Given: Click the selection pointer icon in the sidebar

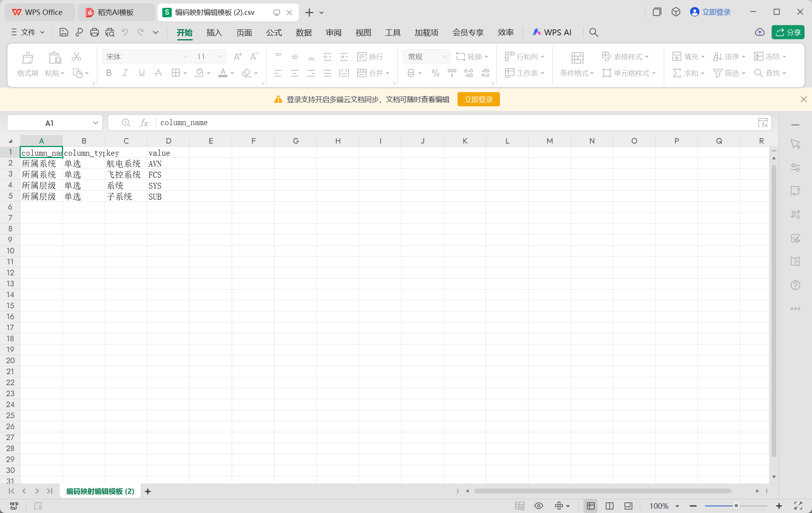Looking at the screenshot, I should click(x=795, y=144).
